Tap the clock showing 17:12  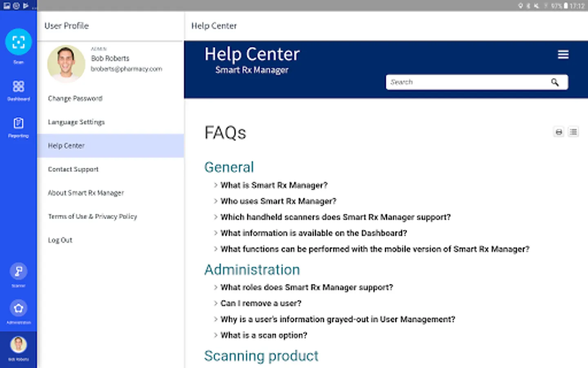[577, 6]
